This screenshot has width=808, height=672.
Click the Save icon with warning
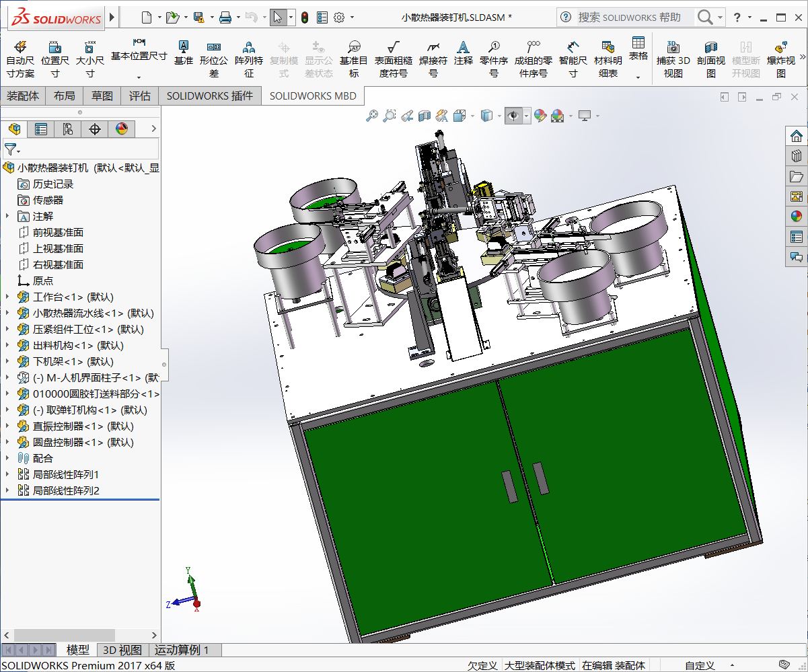click(198, 17)
